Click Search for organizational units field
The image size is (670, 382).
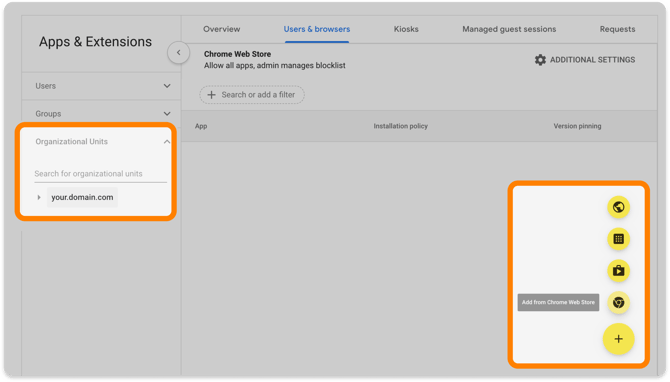coord(100,173)
